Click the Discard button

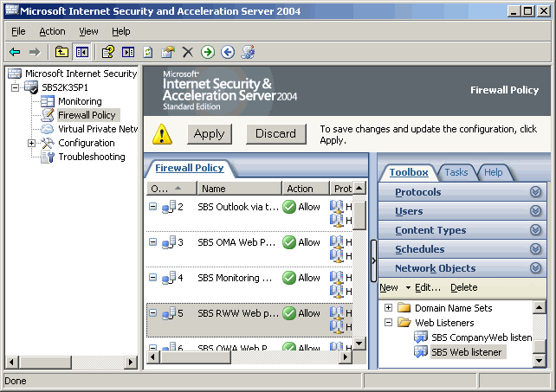click(276, 134)
